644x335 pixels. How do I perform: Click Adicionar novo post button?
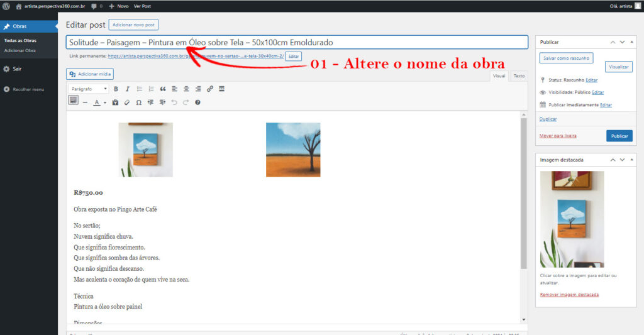(x=133, y=25)
